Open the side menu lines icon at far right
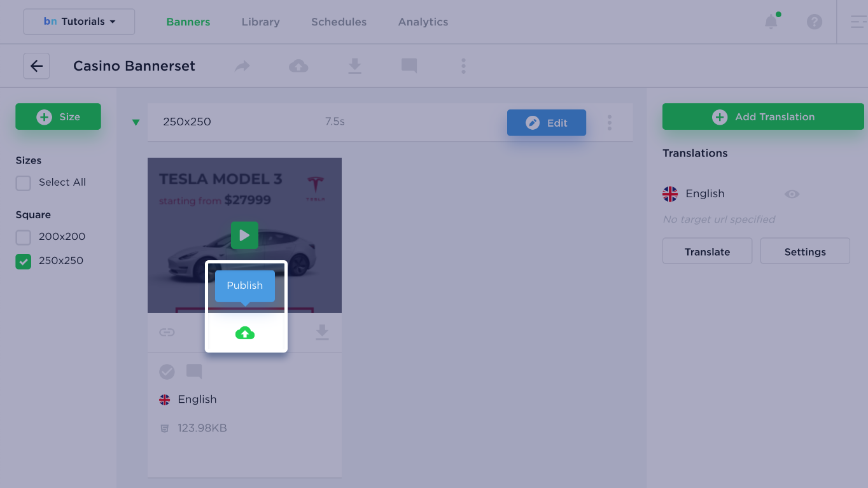 pyautogui.click(x=858, y=22)
